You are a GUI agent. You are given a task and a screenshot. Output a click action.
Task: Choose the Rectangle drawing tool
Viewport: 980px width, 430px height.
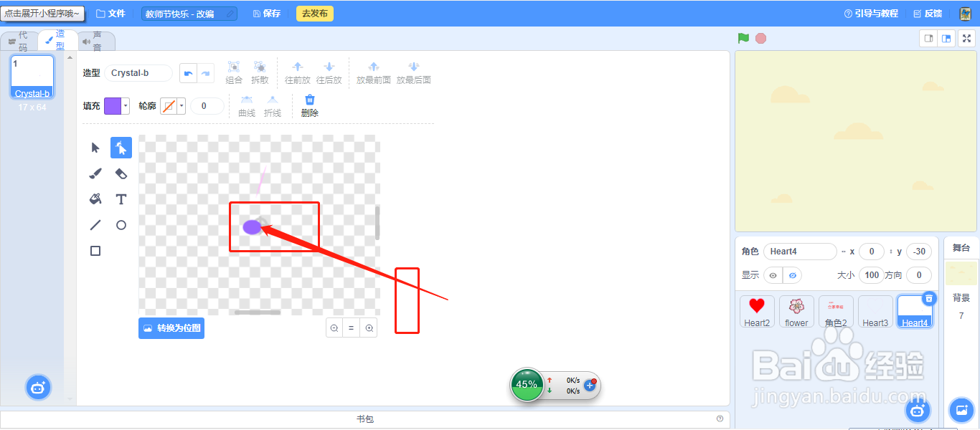(94, 250)
